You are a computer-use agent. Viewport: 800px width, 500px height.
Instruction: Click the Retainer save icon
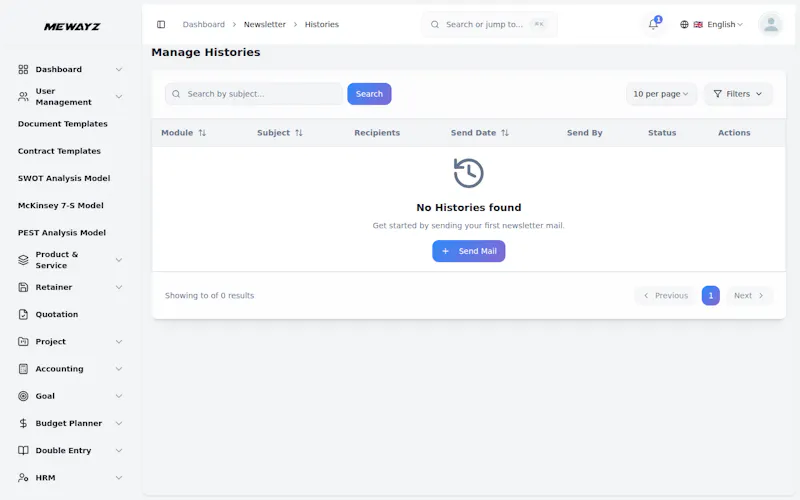(x=23, y=287)
